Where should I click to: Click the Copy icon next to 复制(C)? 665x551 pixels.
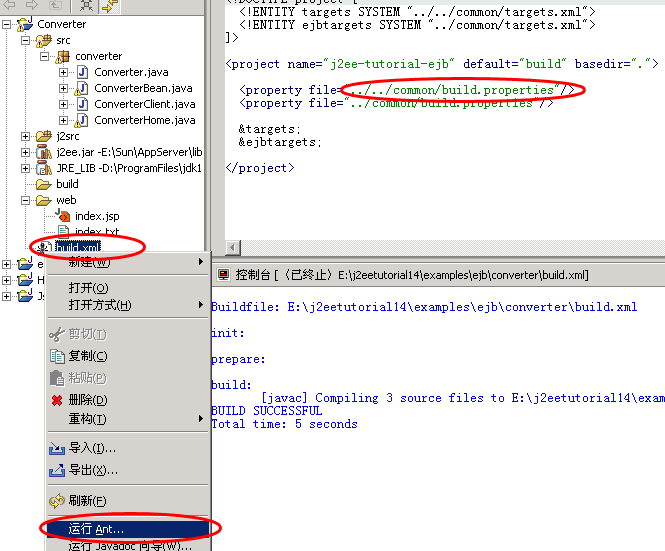click(x=57, y=356)
